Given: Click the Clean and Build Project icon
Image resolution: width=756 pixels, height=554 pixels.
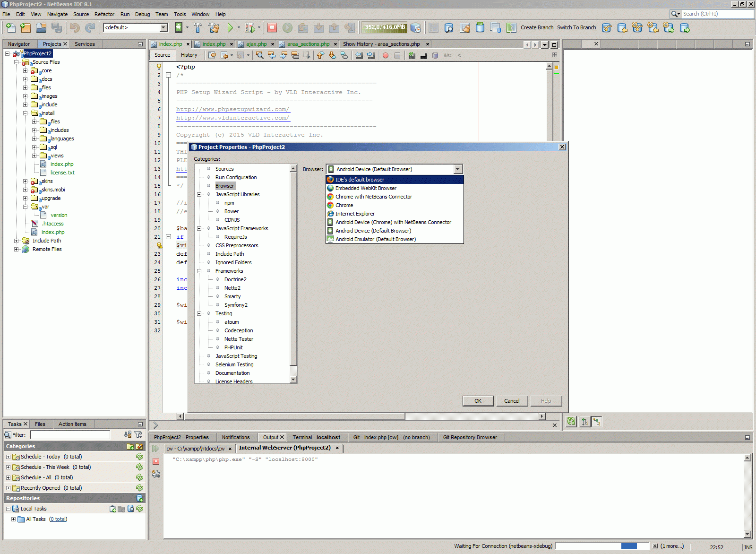Looking at the screenshot, I should click(213, 27).
